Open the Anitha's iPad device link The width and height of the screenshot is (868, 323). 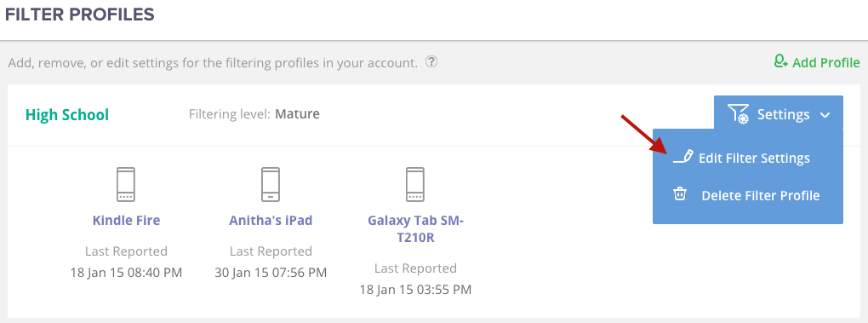(x=271, y=221)
